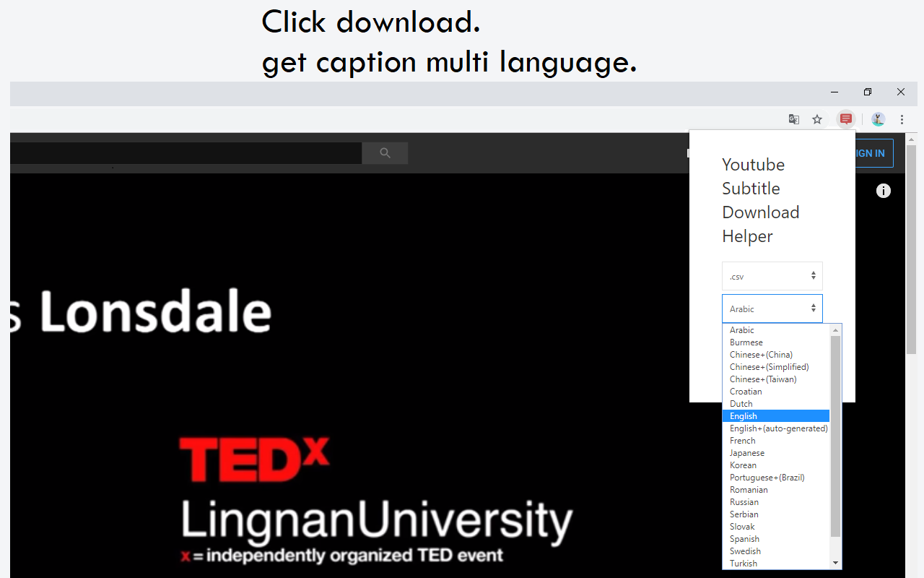Open the browser three-dot menu

pyautogui.click(x=902, y=118)
